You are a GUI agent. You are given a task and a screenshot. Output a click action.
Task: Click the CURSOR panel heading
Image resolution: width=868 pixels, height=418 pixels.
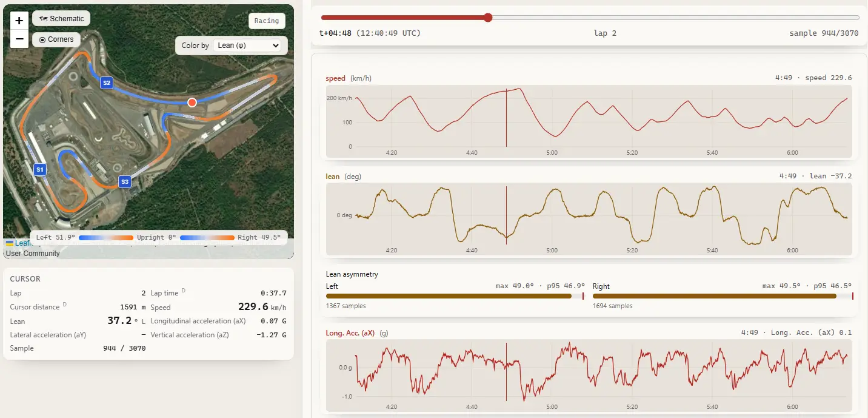point(25,279)
